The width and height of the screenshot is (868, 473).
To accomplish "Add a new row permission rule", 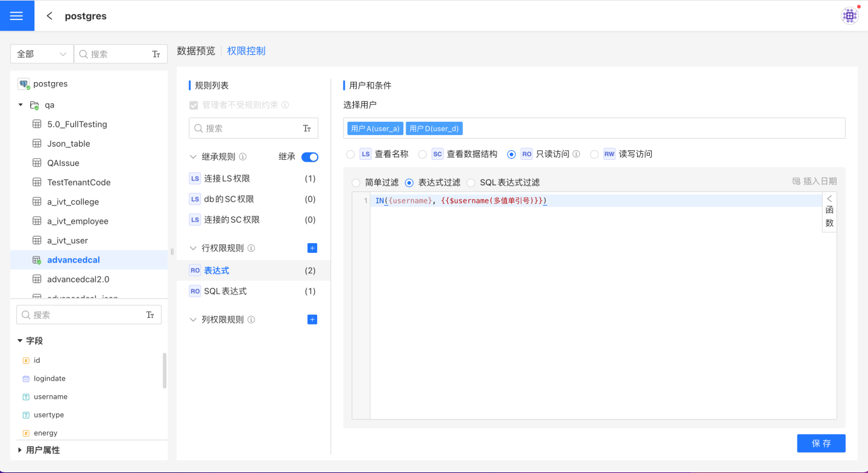I will tap(312, 248).
